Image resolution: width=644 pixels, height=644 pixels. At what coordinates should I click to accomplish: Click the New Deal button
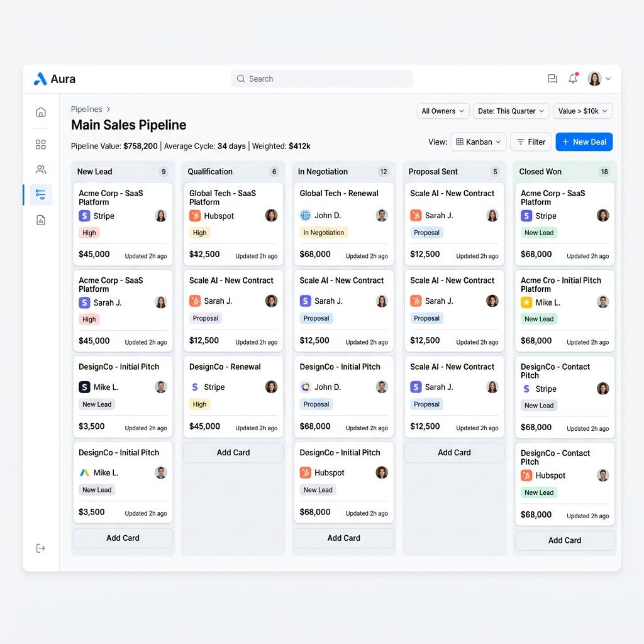pos(584,142)
